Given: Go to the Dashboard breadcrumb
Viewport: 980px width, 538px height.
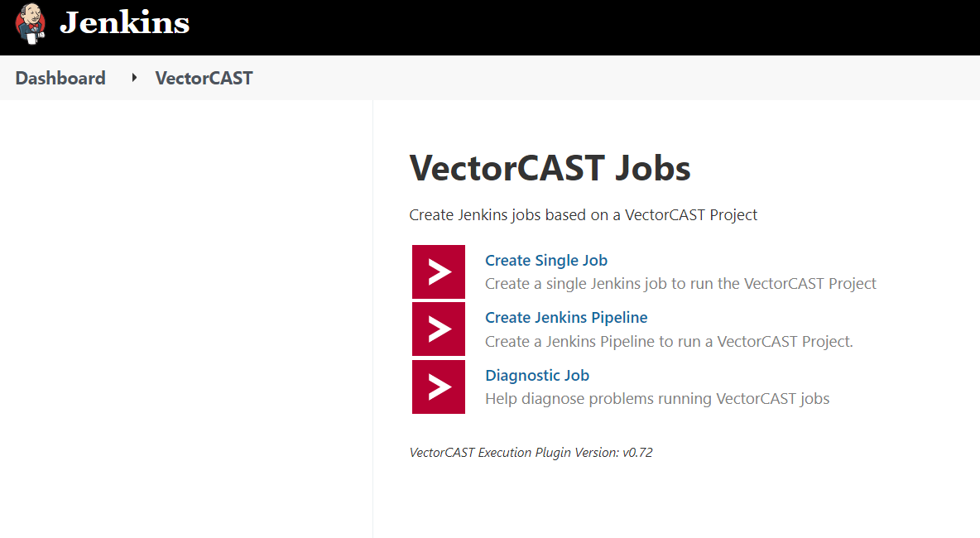Looking at the screenshot, I should pos(60,78).
